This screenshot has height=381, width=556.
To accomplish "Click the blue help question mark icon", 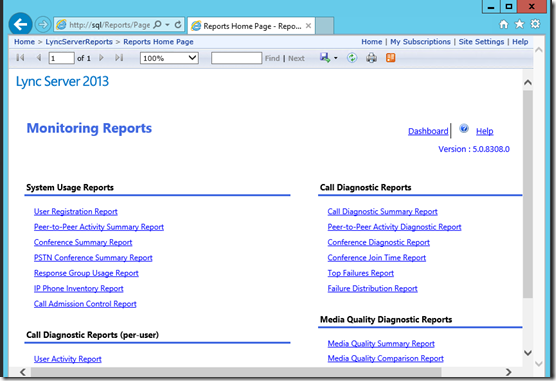I will click(464, 128).
